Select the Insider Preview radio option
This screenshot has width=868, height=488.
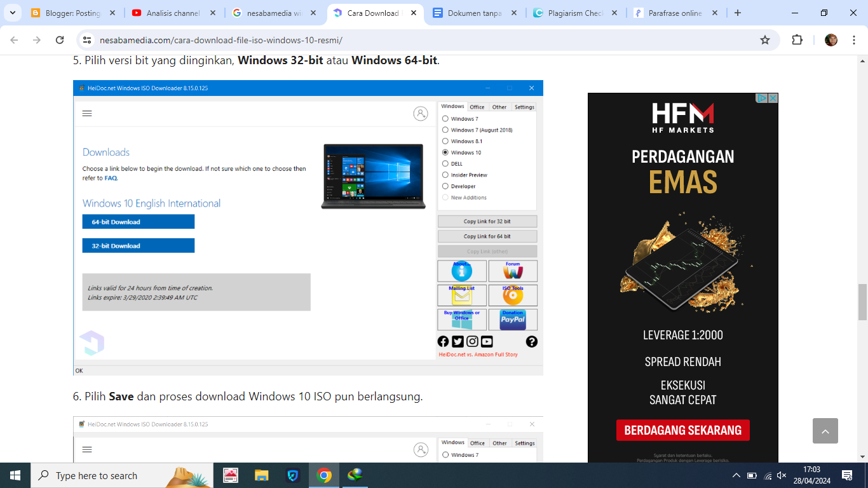[x=445, y=175]
